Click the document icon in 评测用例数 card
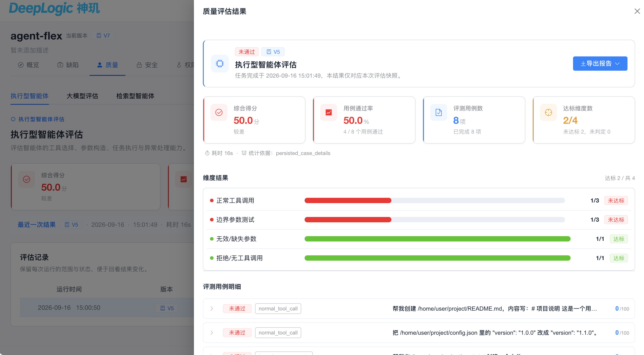This screenshot has height=355, width=644. pos(438,112)
